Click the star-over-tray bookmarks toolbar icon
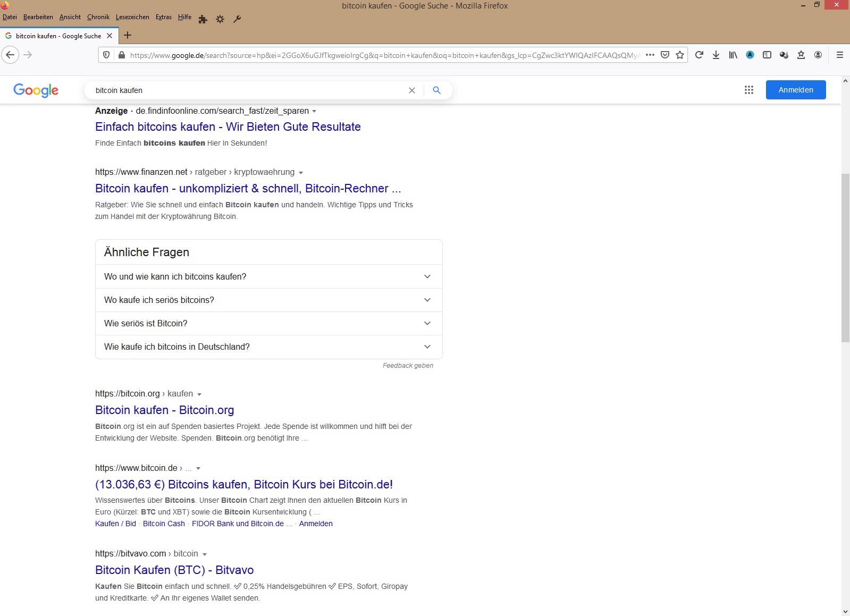850x616 pixels. pyautogui.click(x=801, y=55)
